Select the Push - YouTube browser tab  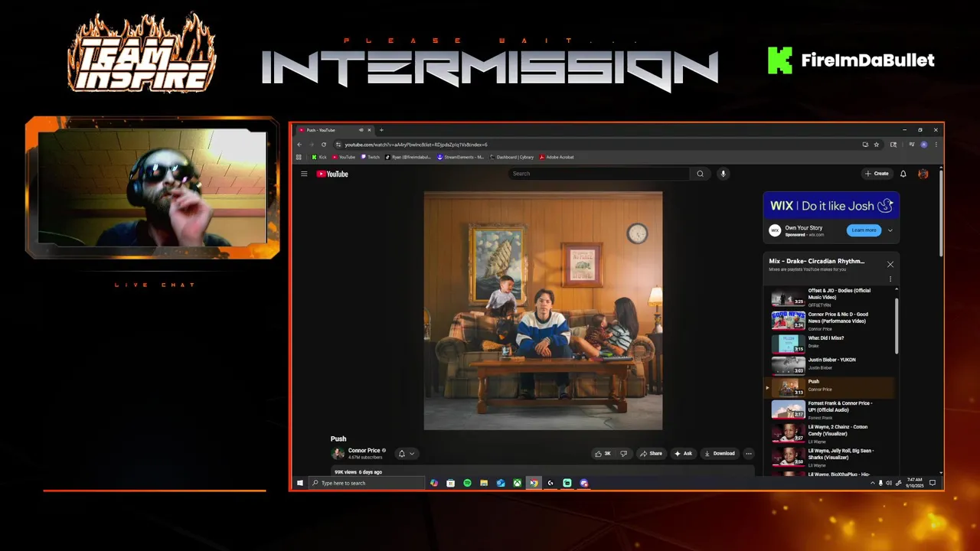pos(335,130)
